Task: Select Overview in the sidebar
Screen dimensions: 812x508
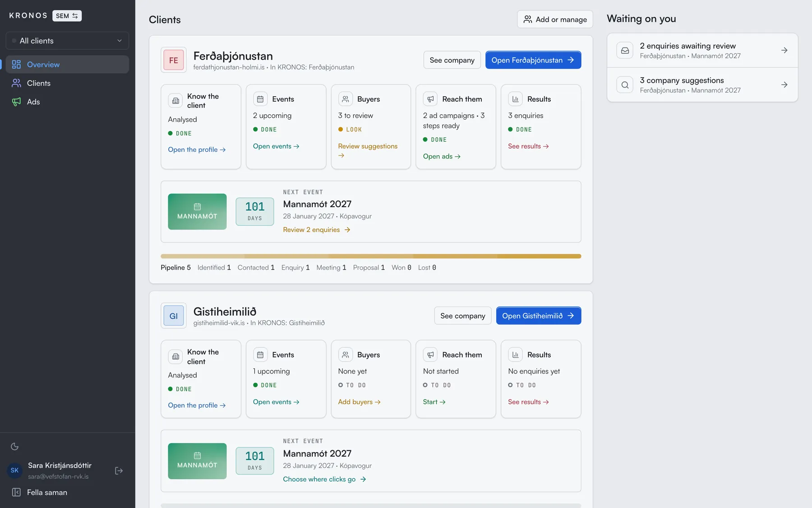Action: click(67, 65)
